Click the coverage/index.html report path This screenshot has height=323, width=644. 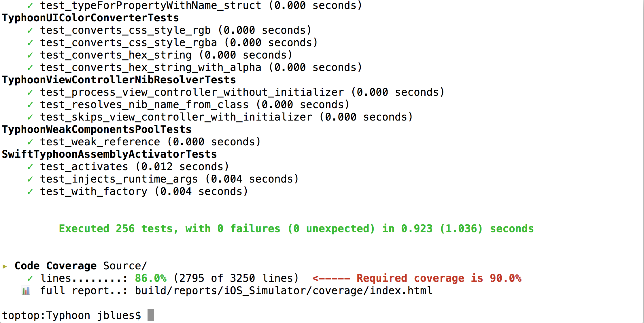(x=284, y=291)
